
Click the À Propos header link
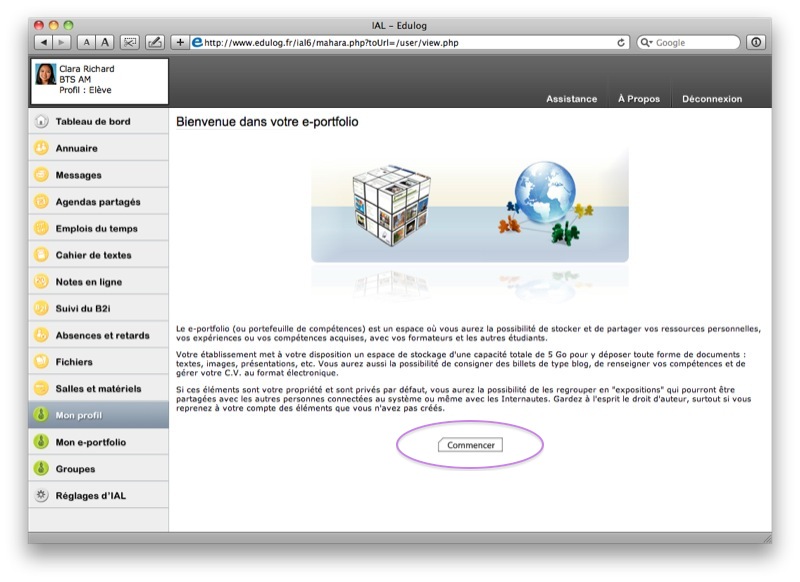click(x=638, y=99)
